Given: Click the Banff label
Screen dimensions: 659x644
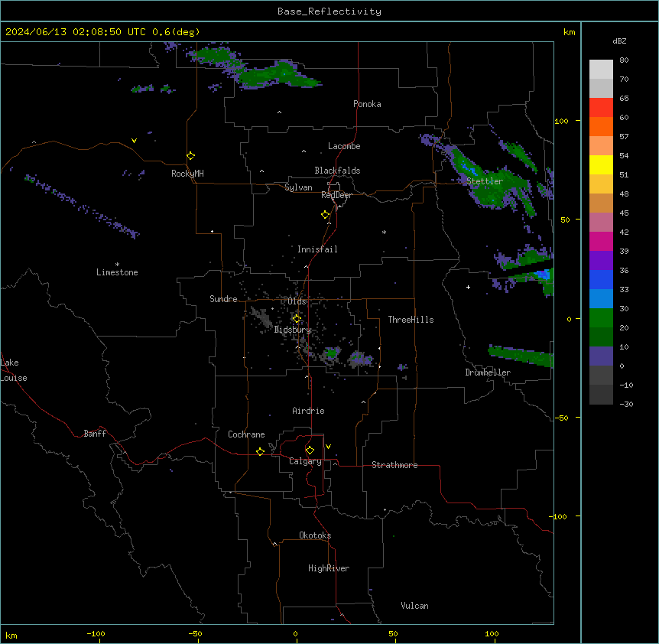Looking at the screenshot, I should [95, 434].
